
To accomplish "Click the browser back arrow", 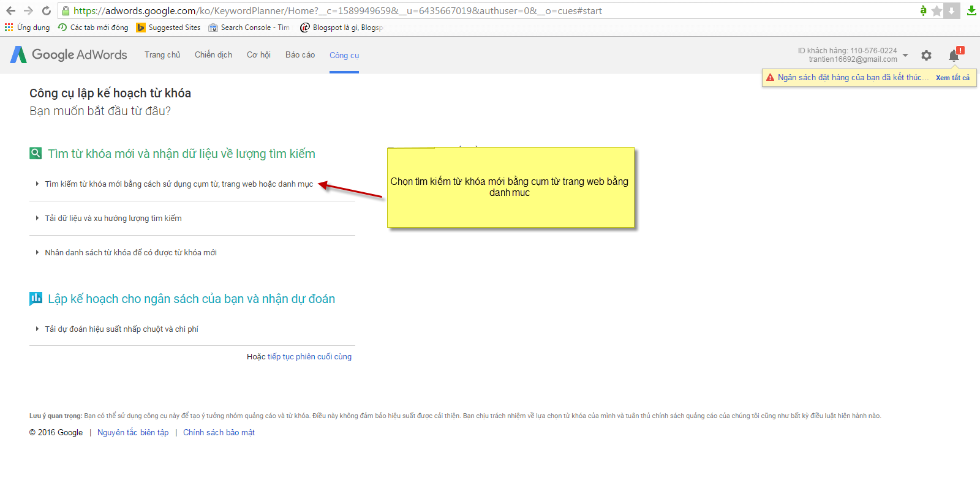I will tap(11, 11).
